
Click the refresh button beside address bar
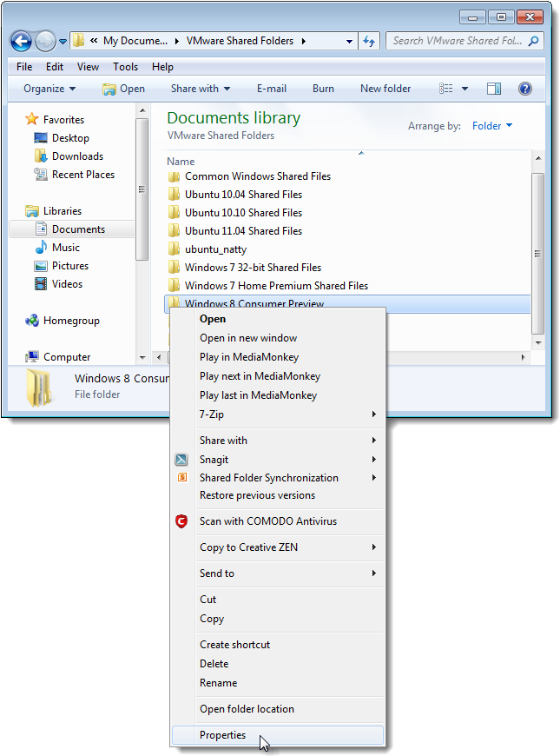point(369,42)
